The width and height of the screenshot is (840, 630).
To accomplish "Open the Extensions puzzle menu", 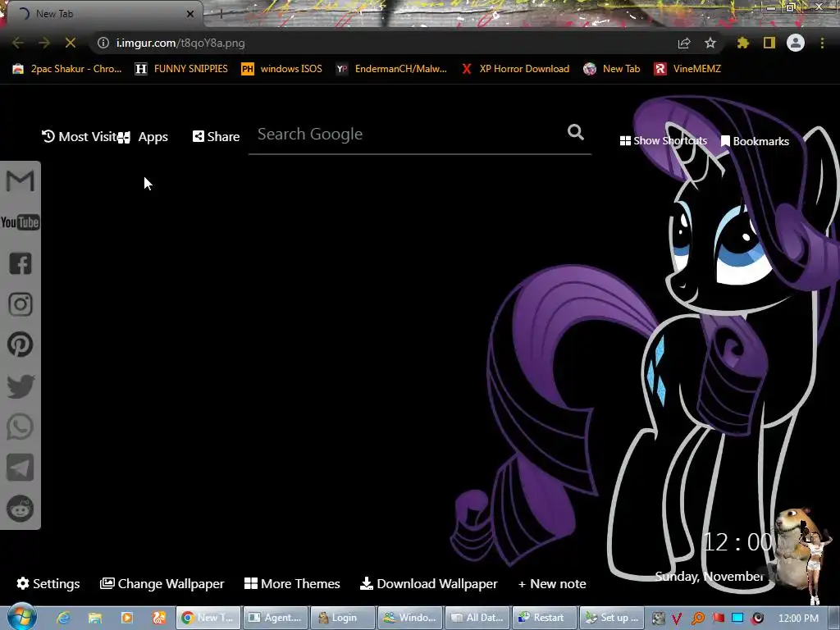I will coord(743,43).
